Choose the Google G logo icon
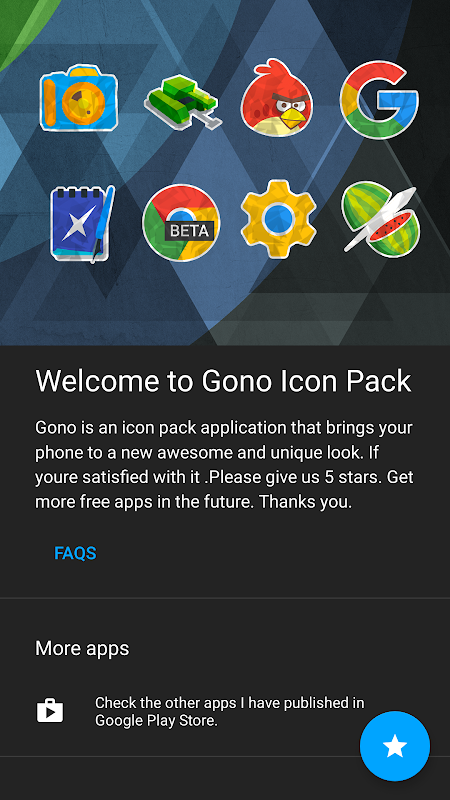450x800 pixels. click(x=379, y=99)
